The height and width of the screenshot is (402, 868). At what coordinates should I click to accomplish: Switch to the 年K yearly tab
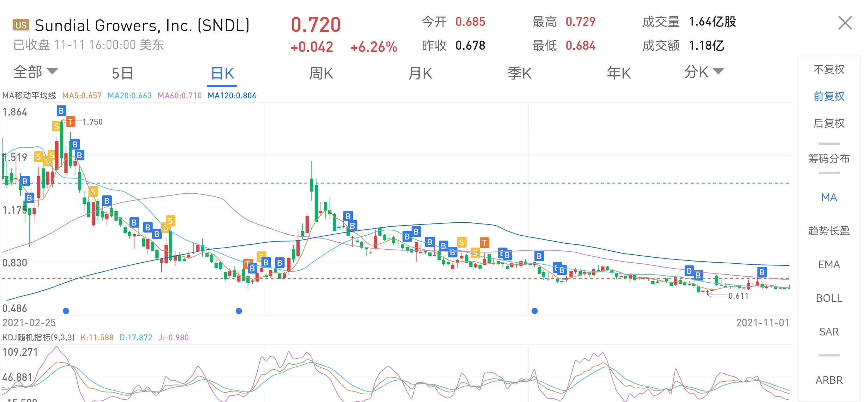(619, 73)
